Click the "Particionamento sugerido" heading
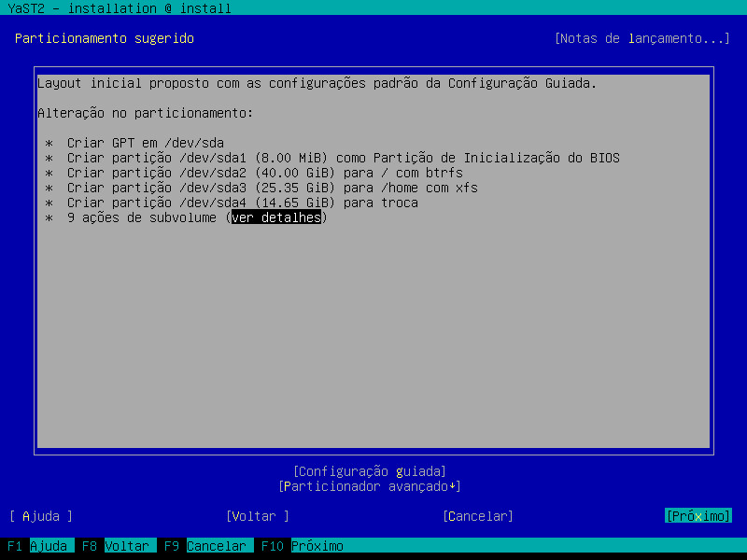 (x=105, y=38)
